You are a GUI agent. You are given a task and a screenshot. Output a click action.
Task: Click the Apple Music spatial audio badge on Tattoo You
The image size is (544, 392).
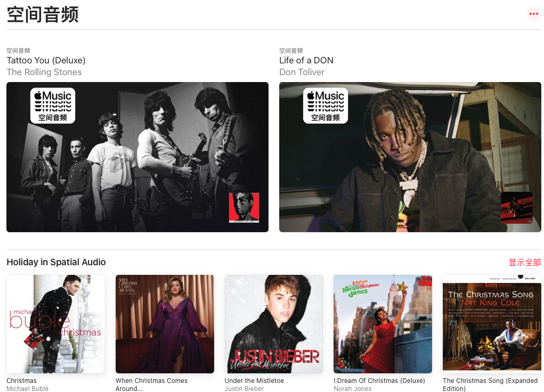click(x=53, y=105)
